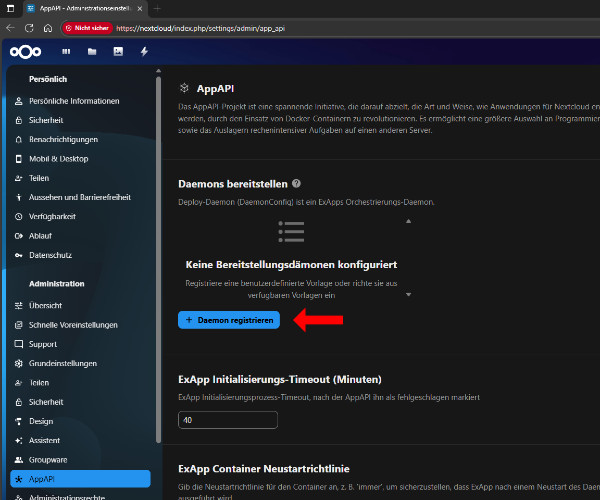This screenshot has height=500, width=600.
Task: Open the Dashboard app icon
Action: (x=66, y=51)
